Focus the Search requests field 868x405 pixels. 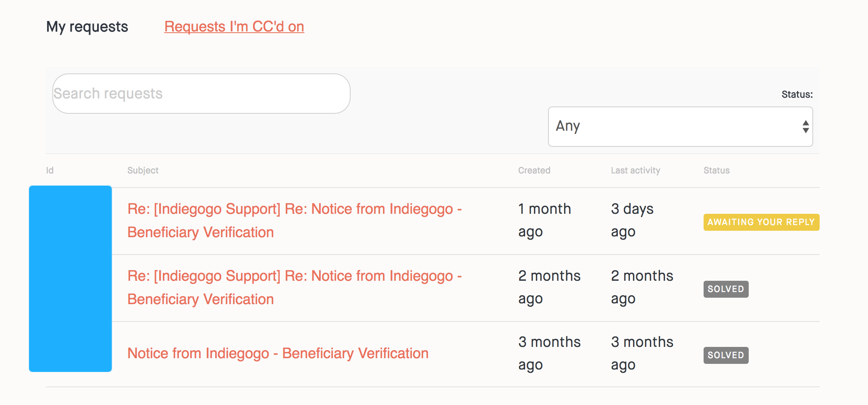(201, 94)
